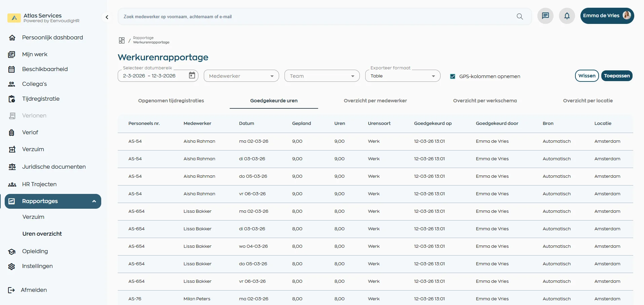Open the Emma de Vries profile menu

point(607,16)
